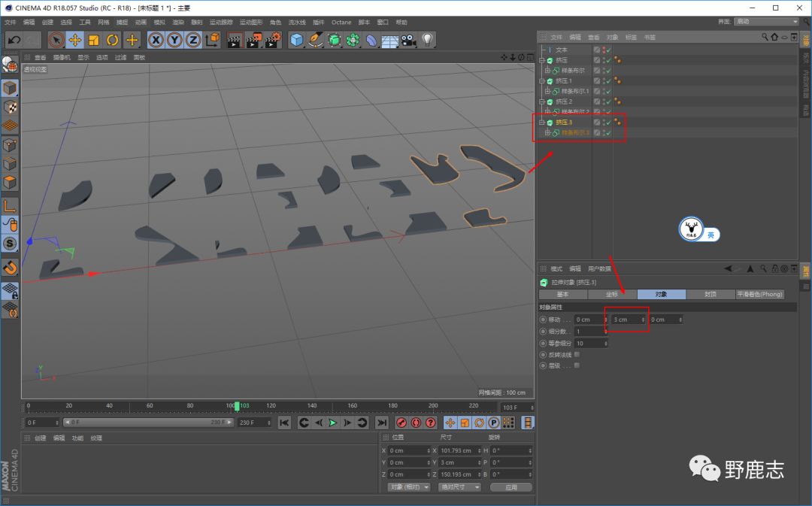Collapse the 挤压.3 object tree
Image resolution: width=812 pixels, height=506 pixels.
pos(541,123)
